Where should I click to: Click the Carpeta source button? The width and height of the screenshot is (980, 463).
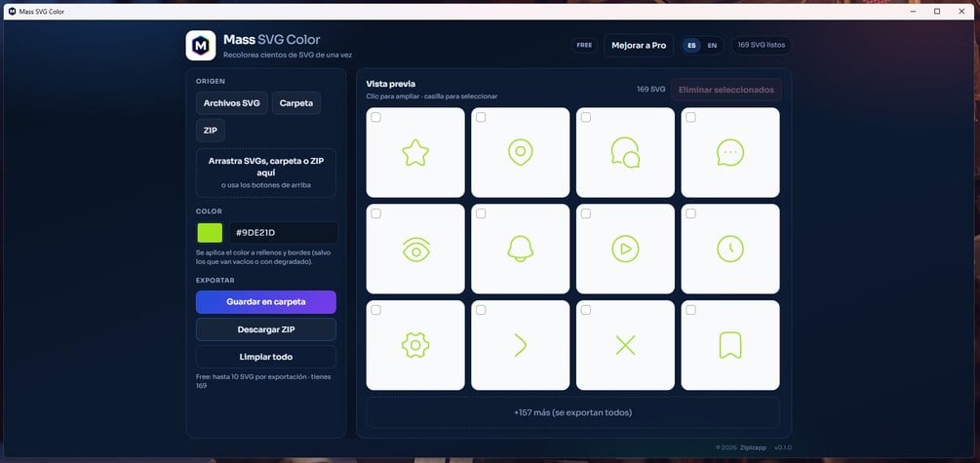pyautogui.click(x=296, y=103)
